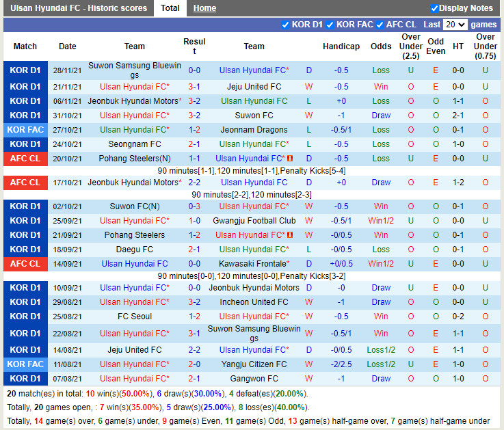Open Kawasaki Frontale team page
The width and height of the screenshot is (504, 430).
(x=252, y=264)
